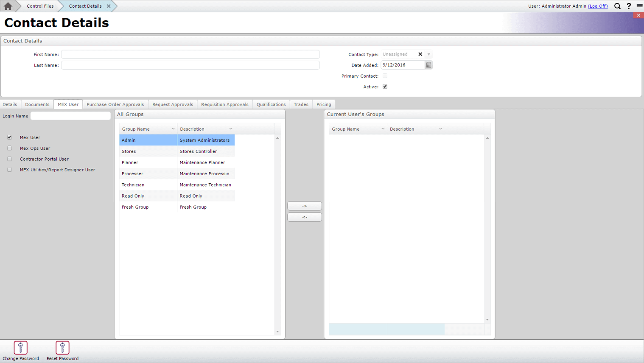Select the Fresh Group name cell
Viewport: 644px width, 363px height.
(x=148, y=207)
